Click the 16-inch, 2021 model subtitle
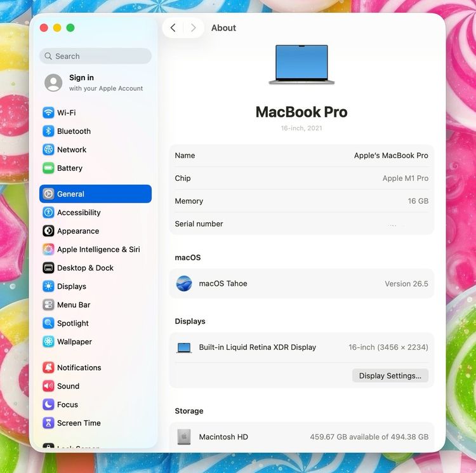This screenshot has height=473, width=476. (x=301, y=128)
